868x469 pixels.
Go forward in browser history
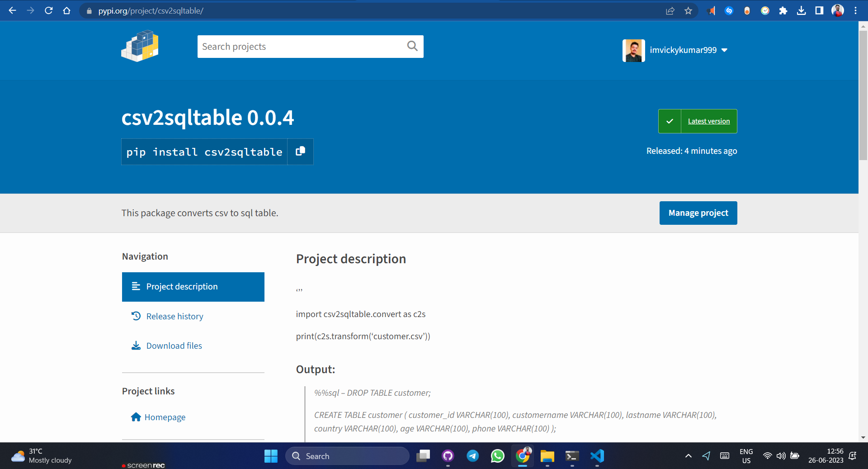coord(30,10)
